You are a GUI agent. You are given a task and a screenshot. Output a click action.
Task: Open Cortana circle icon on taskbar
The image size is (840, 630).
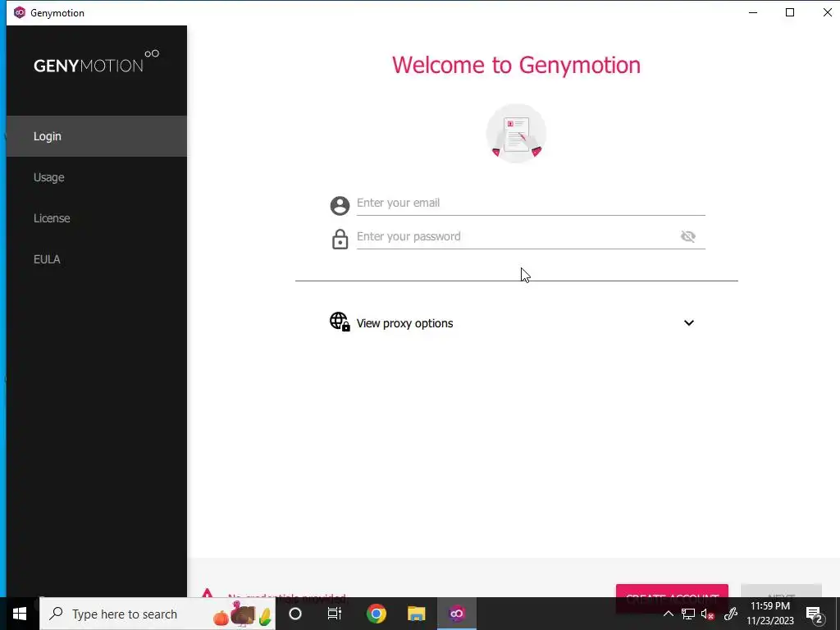click(x=295, y=614)
